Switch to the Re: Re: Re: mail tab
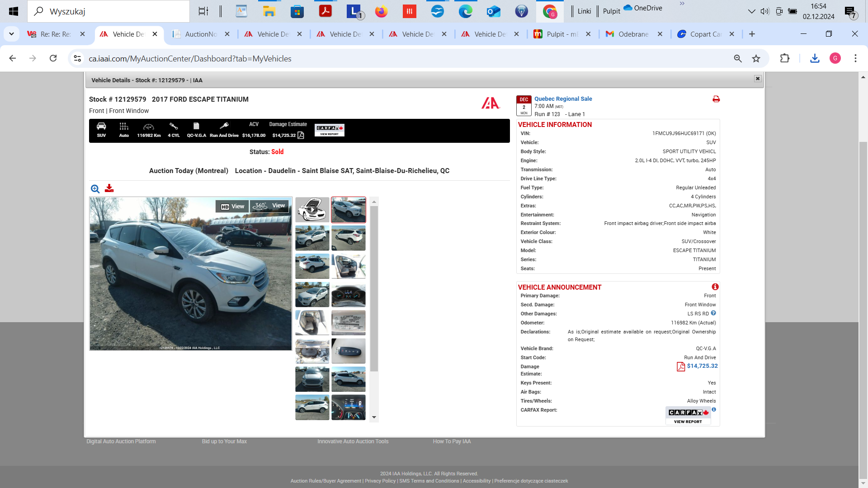Viewport: 868px width, 488px height. coord(55,34)
